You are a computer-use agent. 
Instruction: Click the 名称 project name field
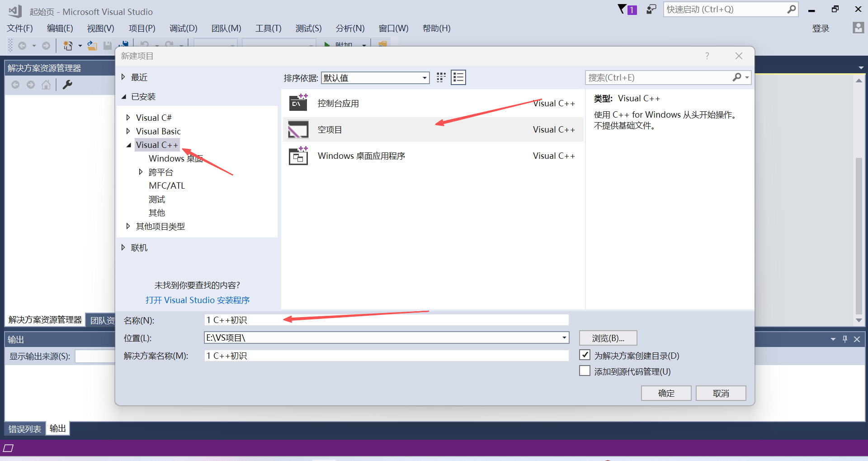click(x=386, y=320)
